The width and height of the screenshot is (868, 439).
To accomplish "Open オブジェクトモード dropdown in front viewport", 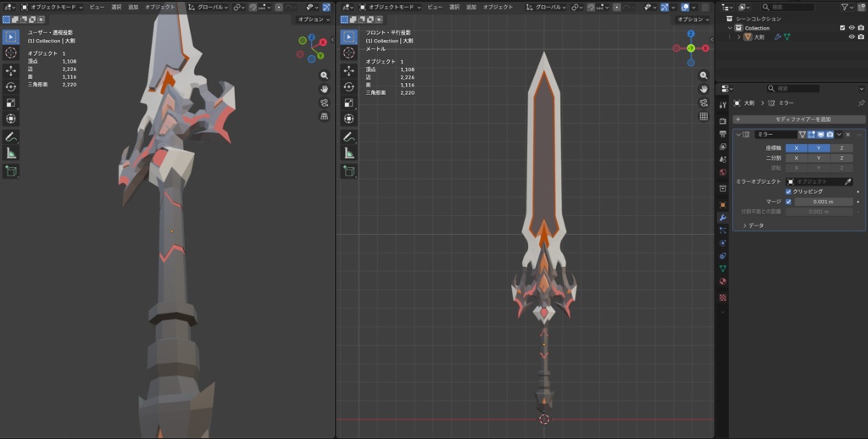I will (x=390, y=7).
